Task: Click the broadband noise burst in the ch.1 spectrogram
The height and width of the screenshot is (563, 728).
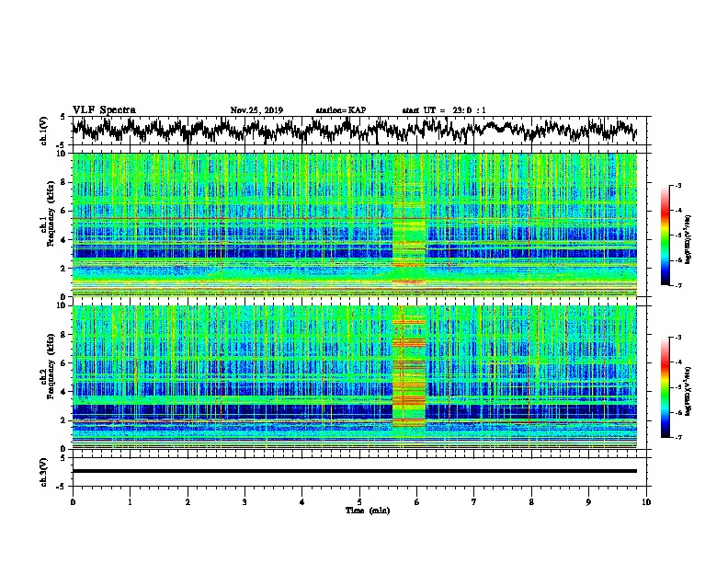Action: pyautogui.click(x=409, y=224)
